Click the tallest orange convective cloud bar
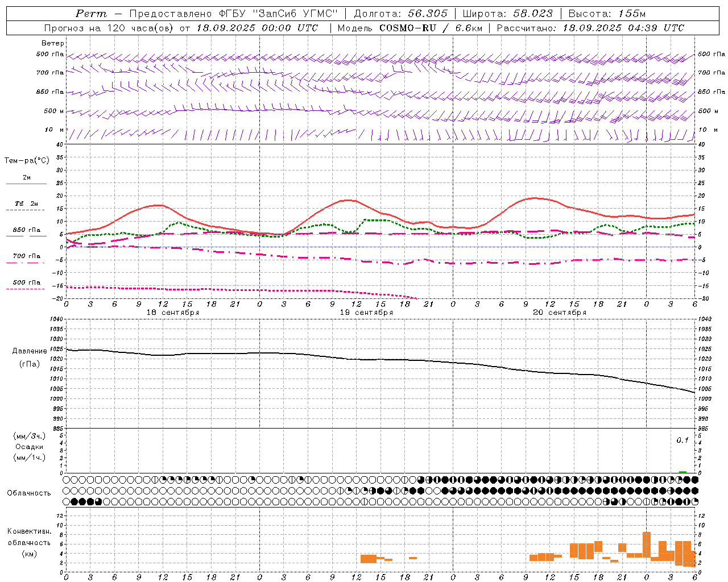This screenshot has width=728, height=582. [647, 544]
